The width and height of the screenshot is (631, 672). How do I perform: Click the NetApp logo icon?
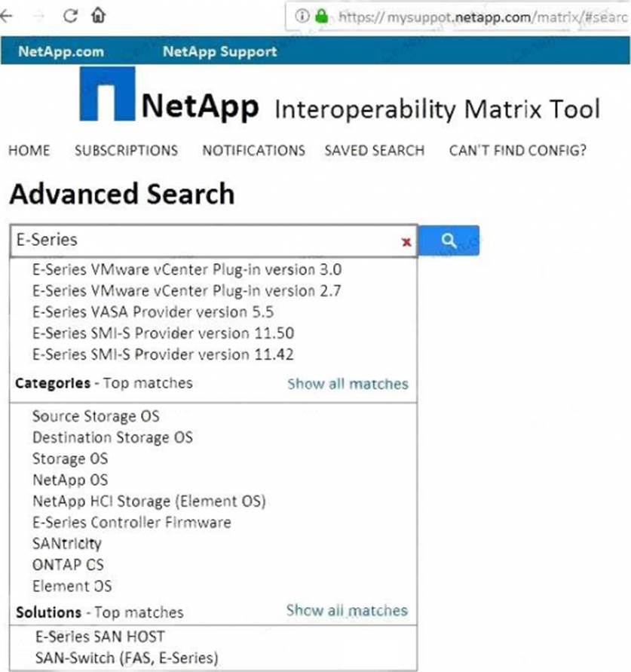[x=107, y=94]
